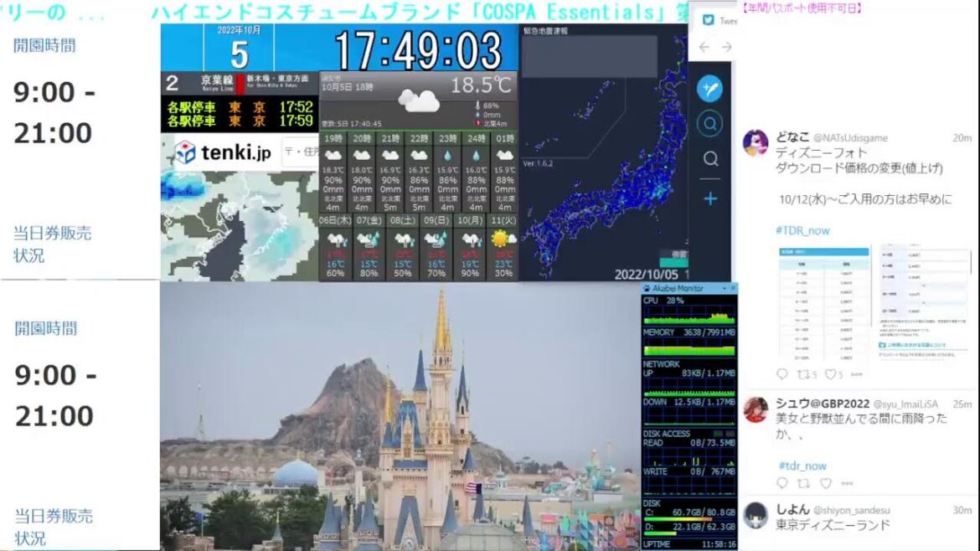Open the second attached image in どなこ's tweet
This screenshot has height=551, width=980.
(x=924, y=304)
